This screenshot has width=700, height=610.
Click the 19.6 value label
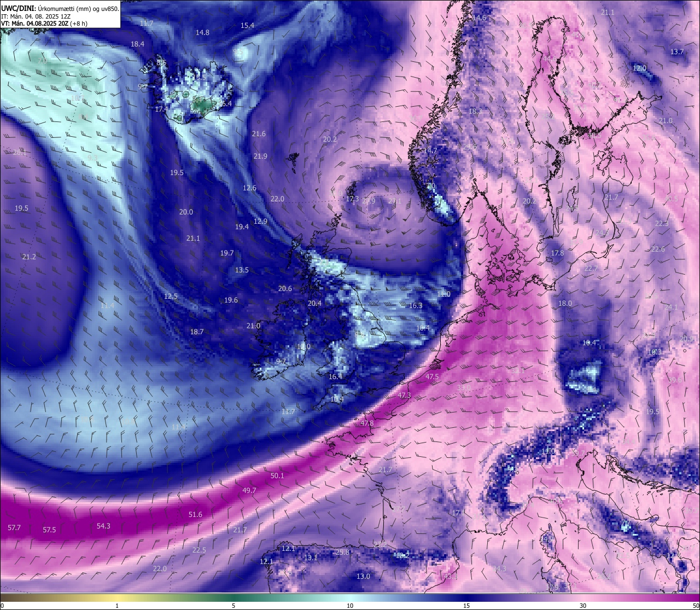click(231, 300)
